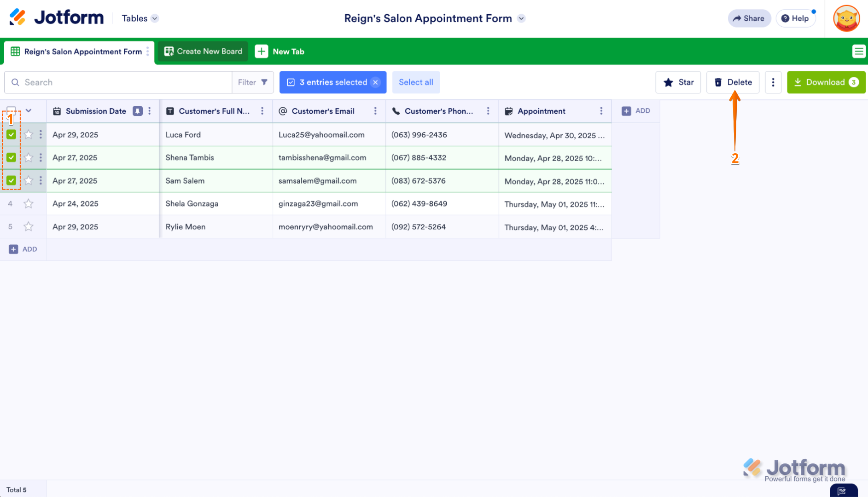This screenshot has width=868, height=497.
Task: Uncheck the Luca Ford row checkbox
Action: (12, 134)
